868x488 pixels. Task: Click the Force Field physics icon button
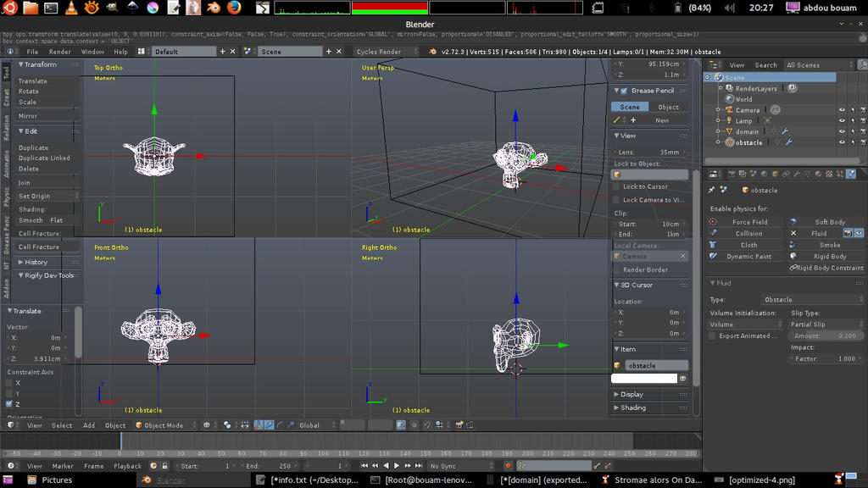point(713,222)
